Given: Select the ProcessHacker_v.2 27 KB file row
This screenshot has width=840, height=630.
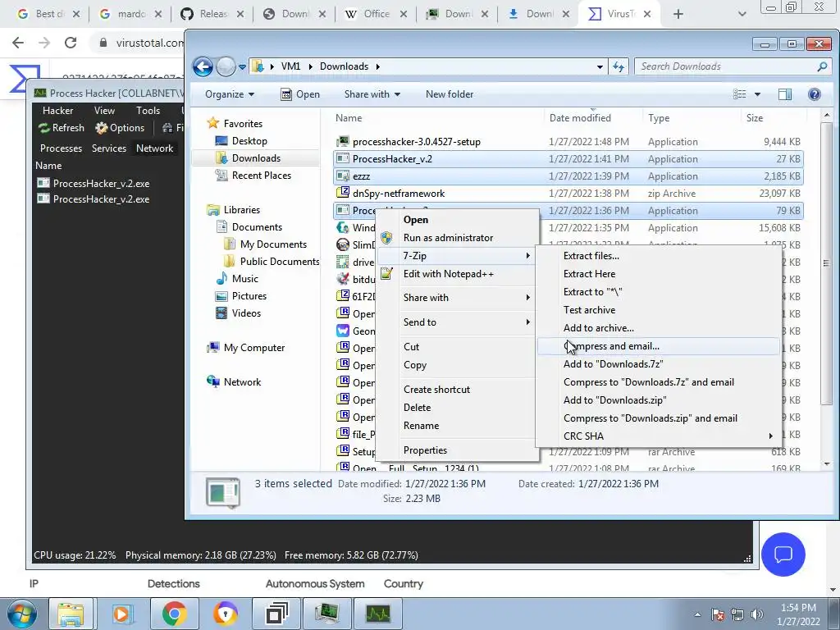Looking at the screenshot, I should [x=568, y=158].
